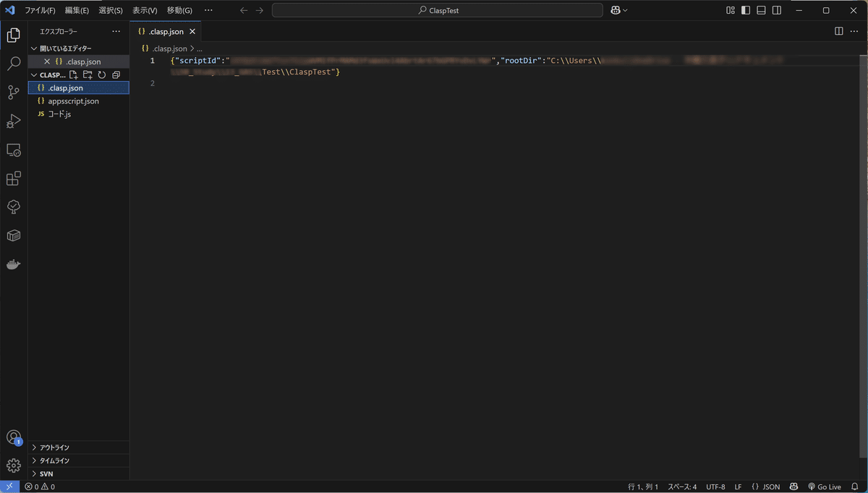Screen dimensions: 868x493
Task: Open the Manage settings gear
Action: pos(13,465)
